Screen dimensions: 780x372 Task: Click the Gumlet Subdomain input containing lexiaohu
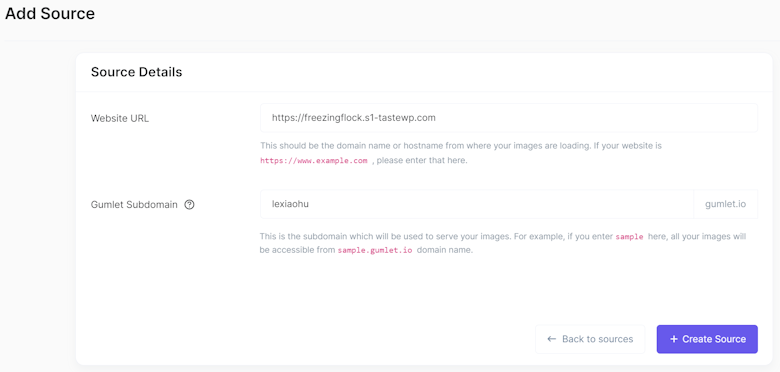(x=477, y=204)
